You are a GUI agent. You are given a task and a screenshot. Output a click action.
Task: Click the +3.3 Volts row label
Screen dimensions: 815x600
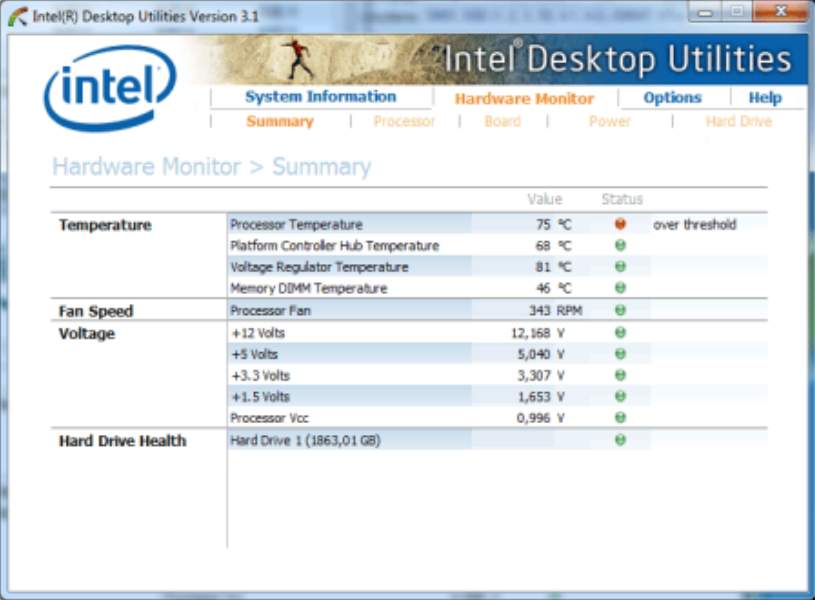(260, 376)
